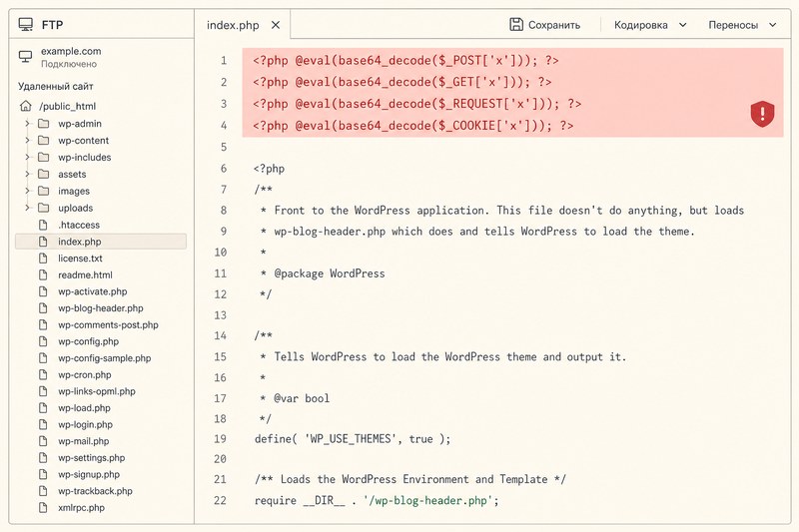This screenshot has width=799, height=532.
Task: Click the wp-cron.php file icon
Action: click(43, 374)
